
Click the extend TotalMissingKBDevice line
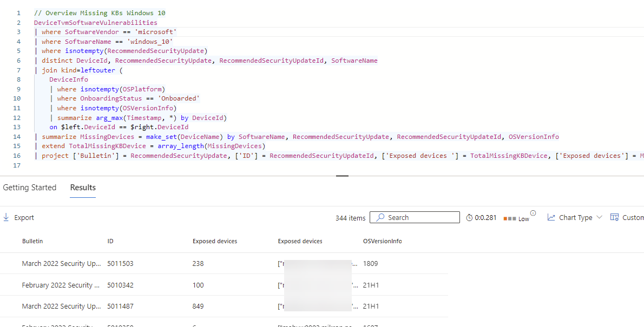click(150, 146)
